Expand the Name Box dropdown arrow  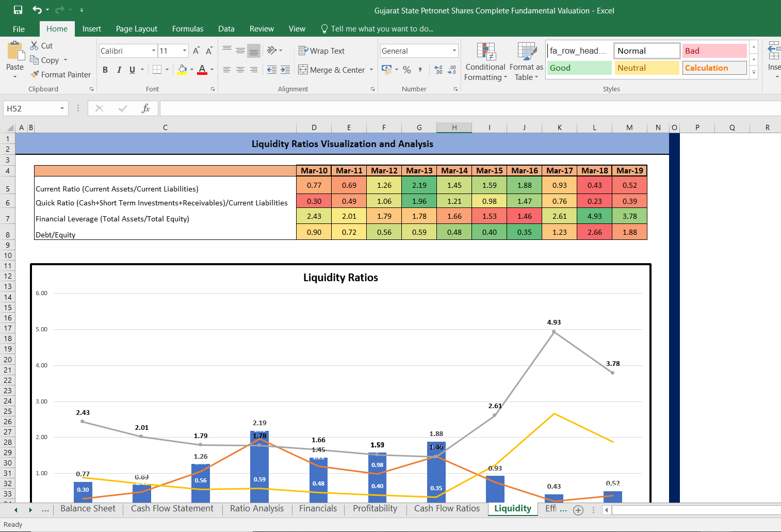[62, 108]
